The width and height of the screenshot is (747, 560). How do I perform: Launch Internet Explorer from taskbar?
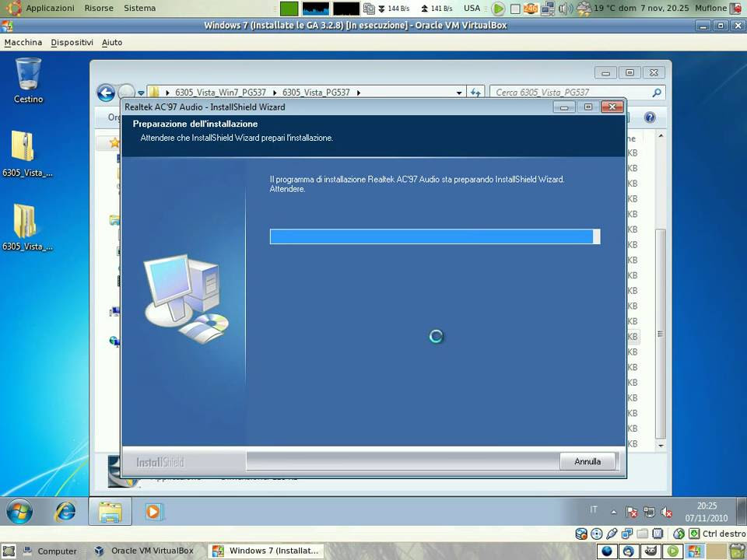coord(65,512)
